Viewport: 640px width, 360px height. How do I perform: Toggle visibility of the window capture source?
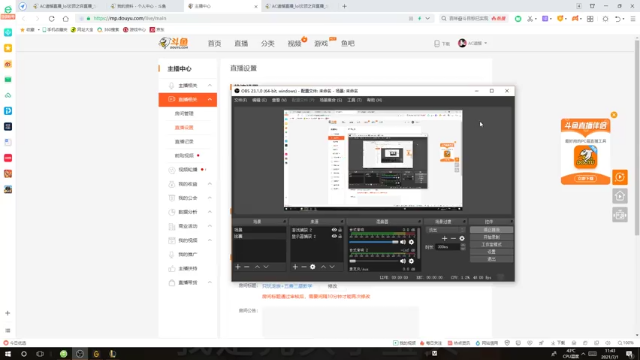click(334, 230)
